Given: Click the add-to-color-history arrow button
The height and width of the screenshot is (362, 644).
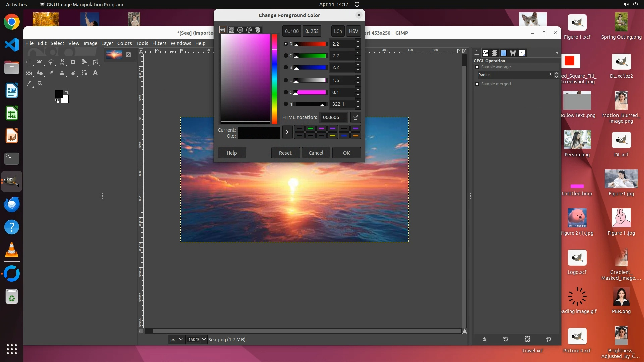Looking at the screenshot, I should tap(287, 132).
